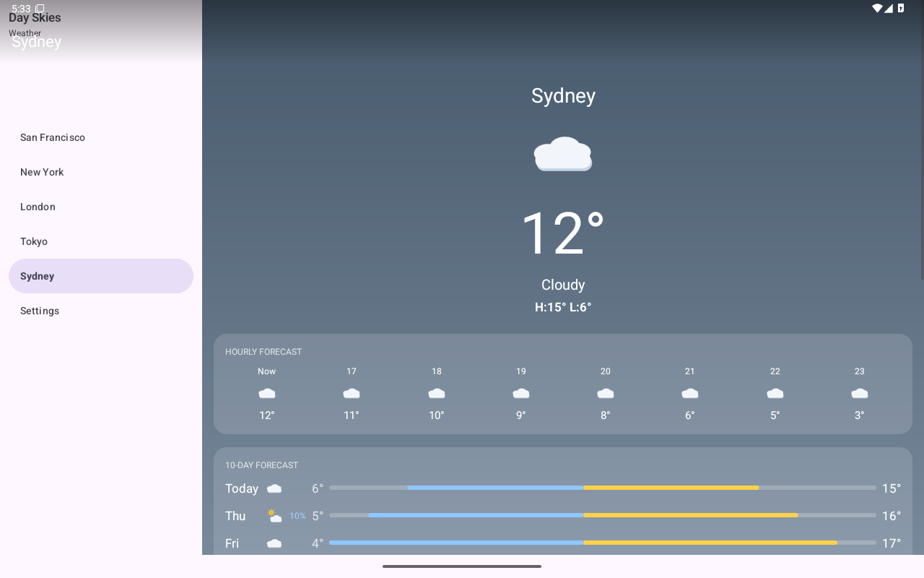Screen dimensions: 924x578
Task: Click the 3° temperature at hour 23
Action: click(860, 415)
